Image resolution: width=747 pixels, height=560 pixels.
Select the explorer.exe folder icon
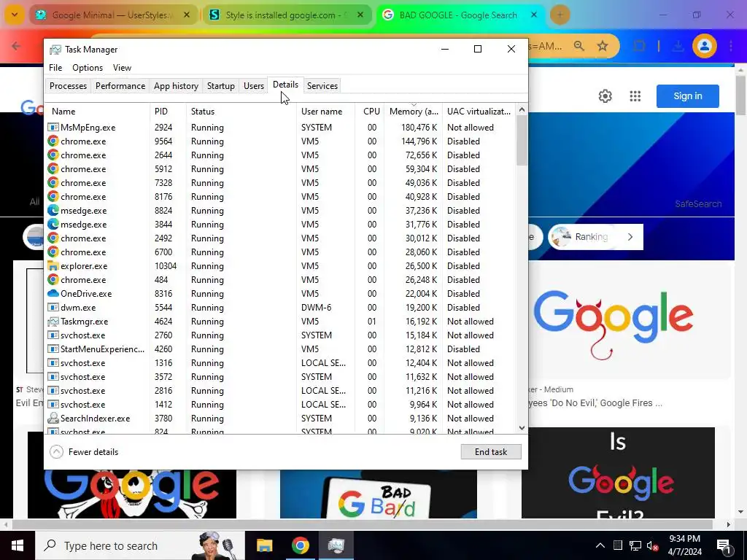click(x=53, y=265)
